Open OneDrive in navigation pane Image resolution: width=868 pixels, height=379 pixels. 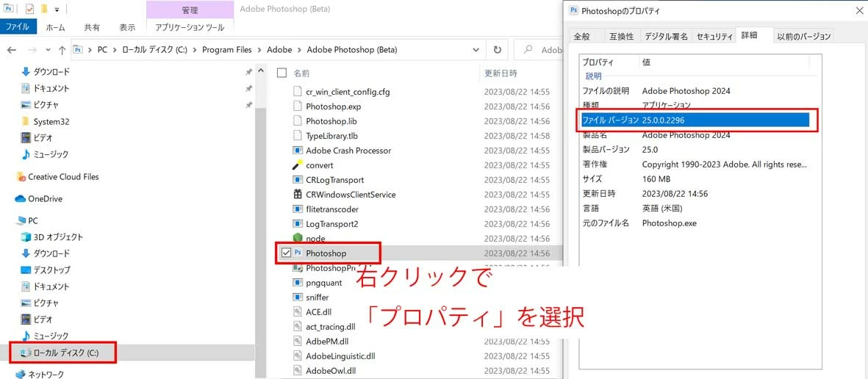point(45,198)
